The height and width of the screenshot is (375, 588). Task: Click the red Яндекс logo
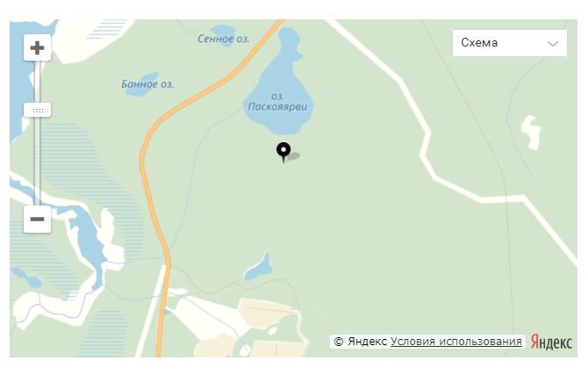pyautogui.click(x=551, y=342)
